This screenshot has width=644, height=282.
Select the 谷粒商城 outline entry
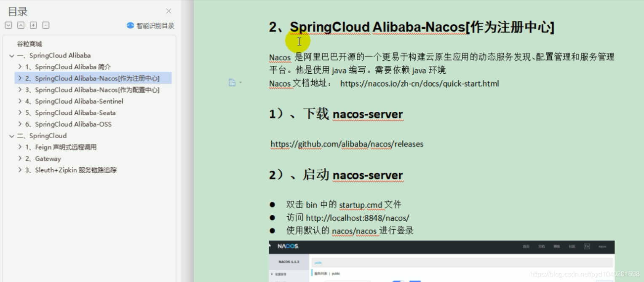pyautogui.click(x=29, y=44)
